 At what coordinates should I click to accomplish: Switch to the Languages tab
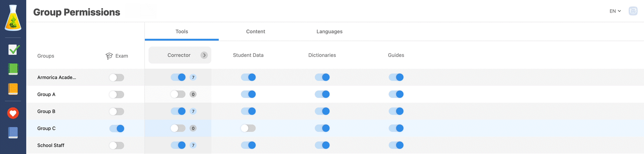[x=330, y=31]
